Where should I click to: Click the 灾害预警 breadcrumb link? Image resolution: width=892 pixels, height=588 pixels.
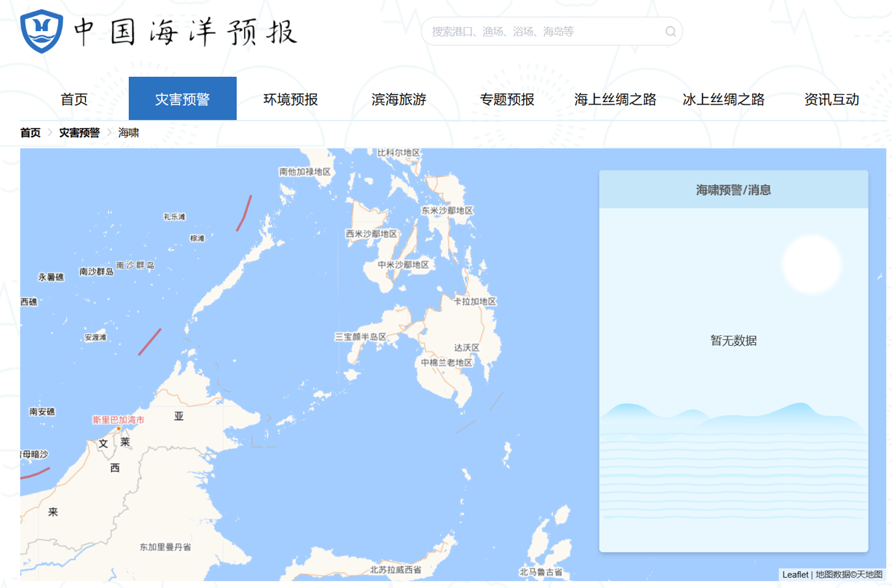click(x=79, y=133)
